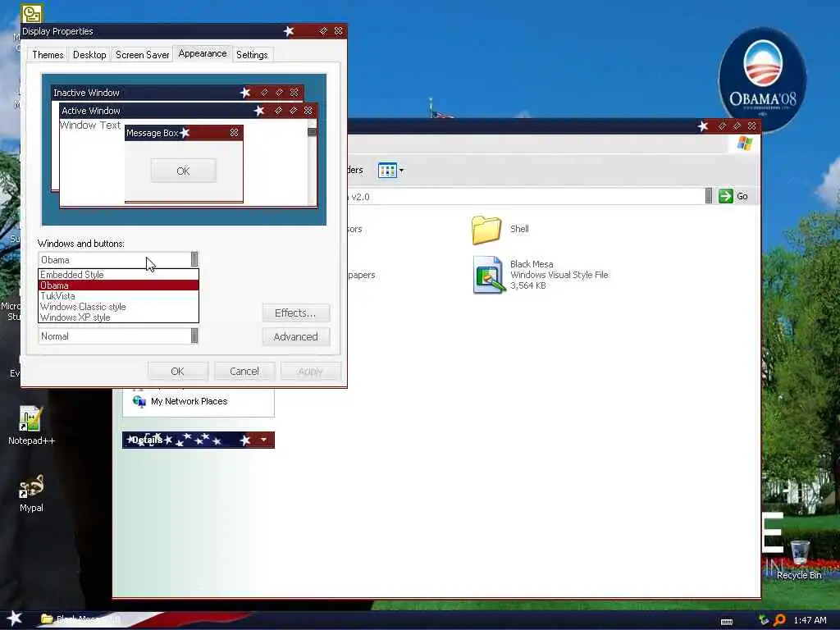Confirm with the Display Properties OK button
The width and height of the screenshot is (840, 630).
pos(177,372)
